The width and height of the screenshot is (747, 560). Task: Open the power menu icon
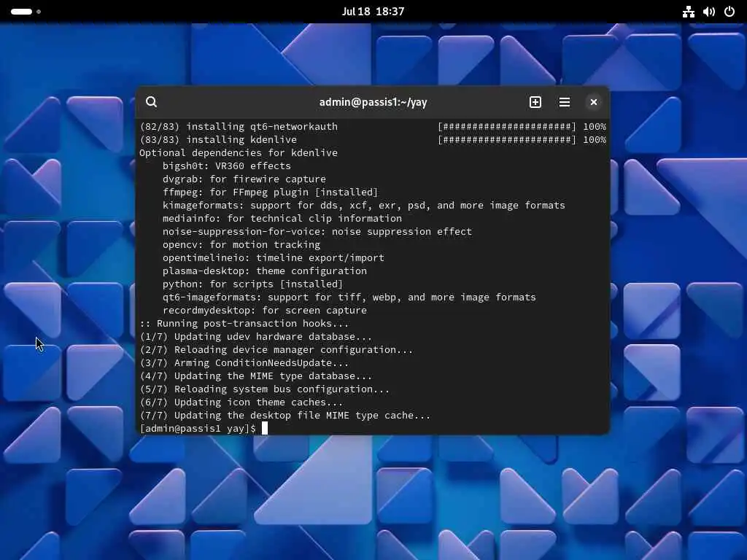pyautogui.click(x=729, y=12)
